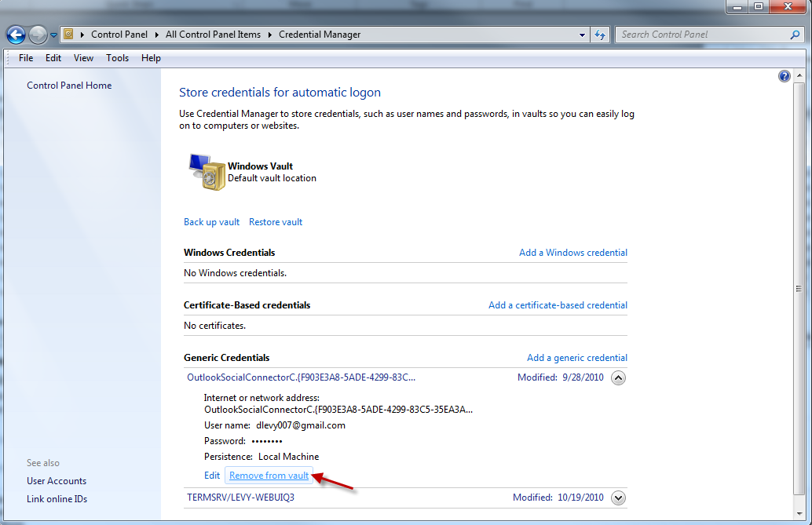Maximize the Credential Manager window
Image resolution: width=812 pixels, height=525 pixels.
click(x=759, y=7)
